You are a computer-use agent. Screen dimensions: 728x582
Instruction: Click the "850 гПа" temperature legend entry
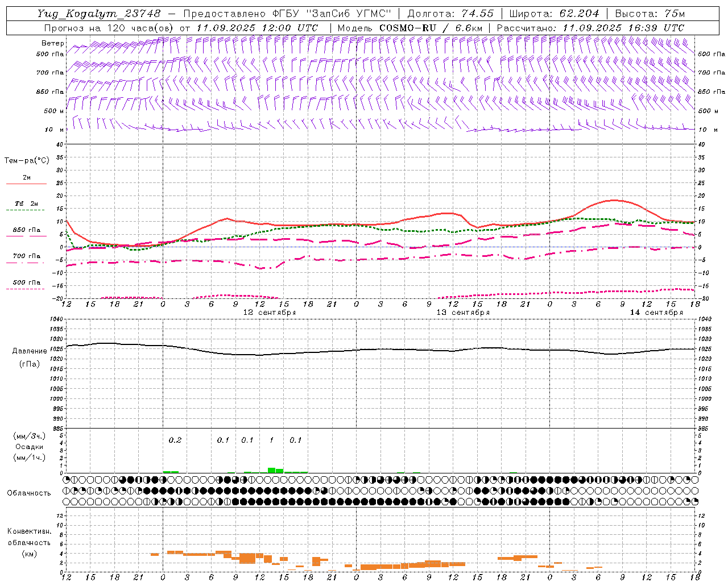(x=27, y=230)
